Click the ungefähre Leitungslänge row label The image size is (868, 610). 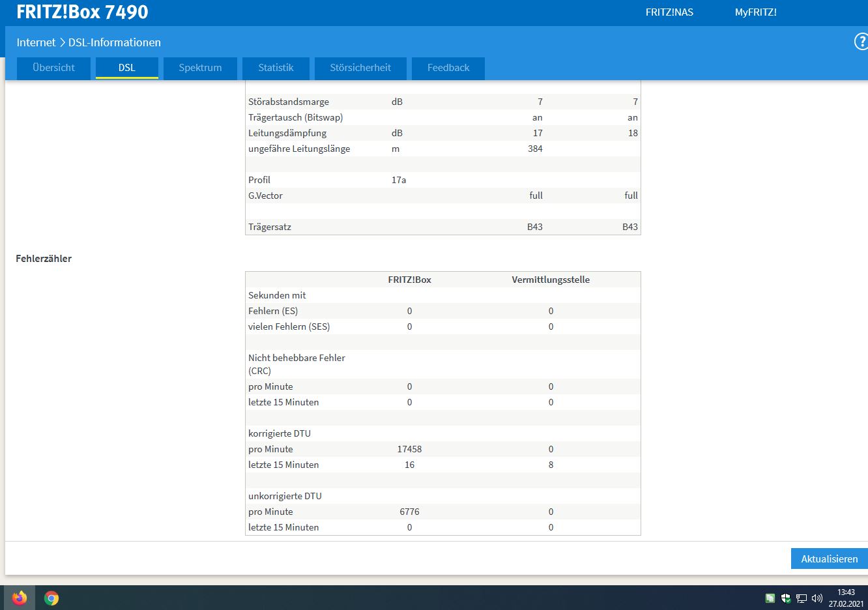(299, 149)
